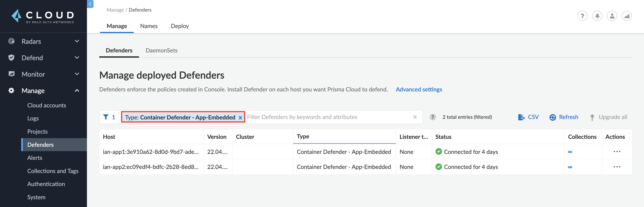Select the top Manage tab
Image resolution: width=644 pixels, height=207 pixels.
coord(117,26)
